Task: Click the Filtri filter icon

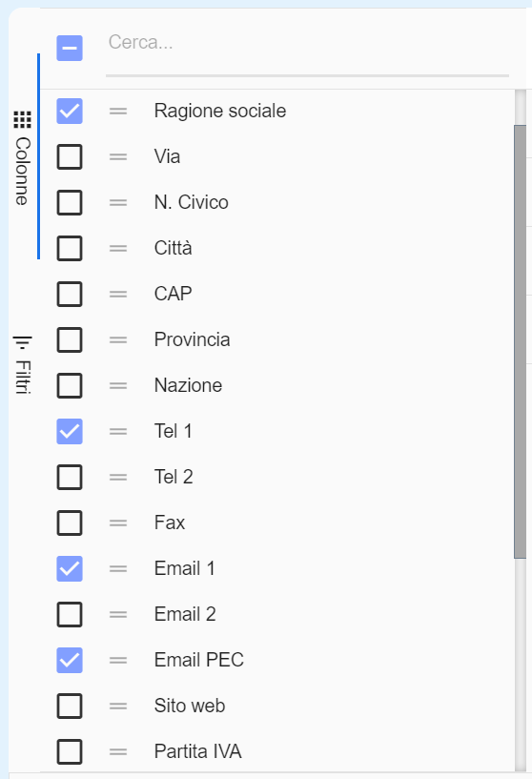Action: coord(22,342)
